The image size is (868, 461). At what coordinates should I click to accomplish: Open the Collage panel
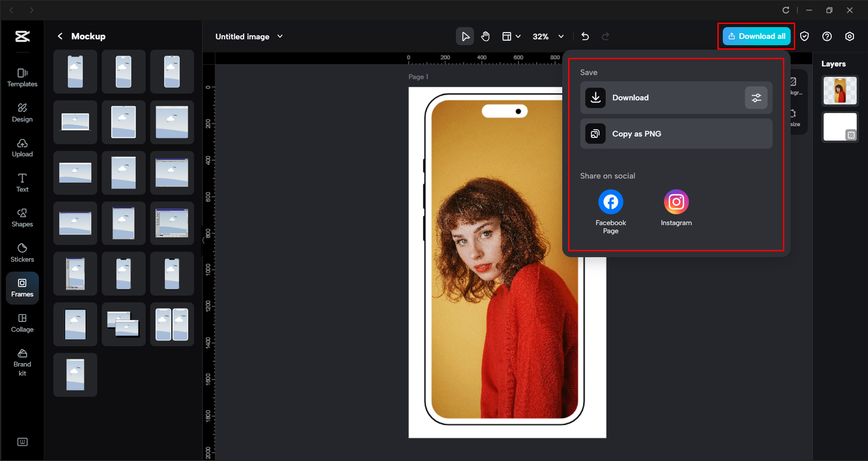coord(22,323)
